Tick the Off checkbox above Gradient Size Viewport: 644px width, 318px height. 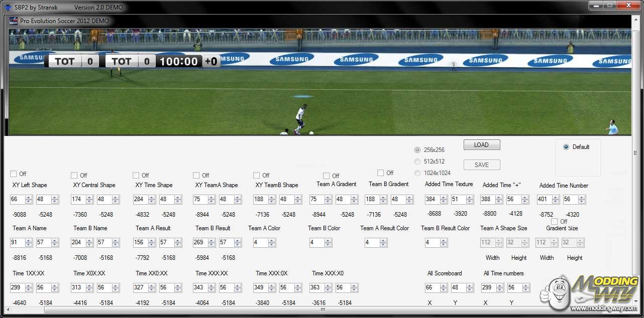tap(555, 221)
